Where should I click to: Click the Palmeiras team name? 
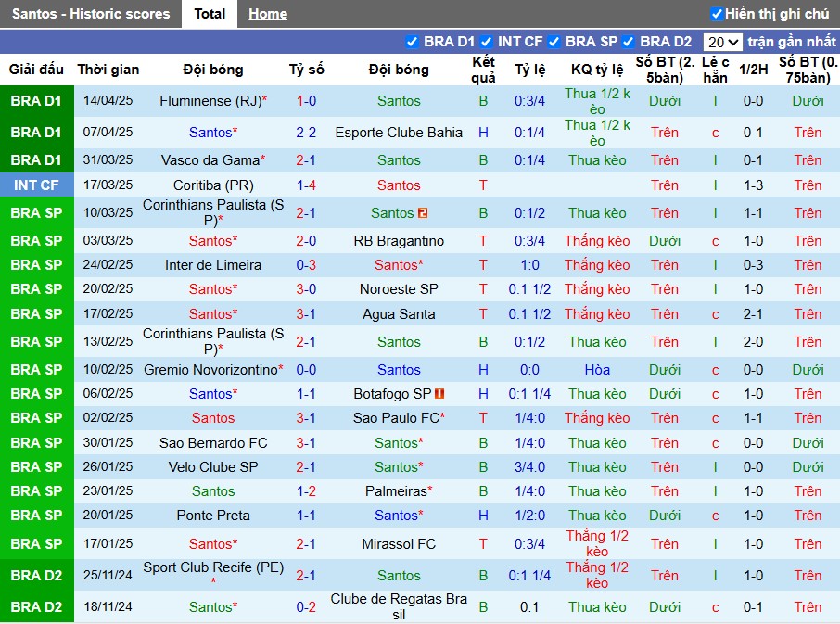click(x=396, y=491)
